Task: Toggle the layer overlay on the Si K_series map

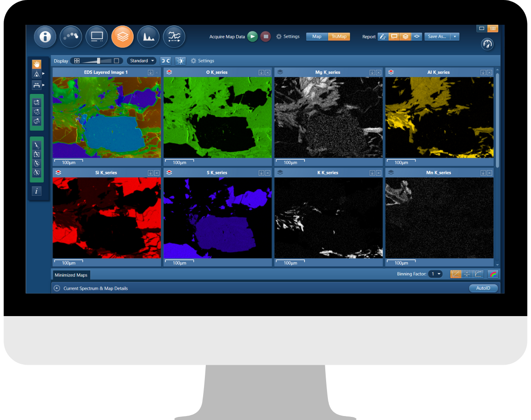Action: [58, 172]
